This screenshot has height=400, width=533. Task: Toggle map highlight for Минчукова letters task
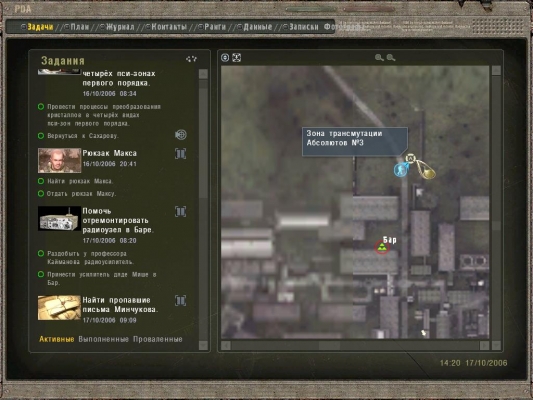180,301
